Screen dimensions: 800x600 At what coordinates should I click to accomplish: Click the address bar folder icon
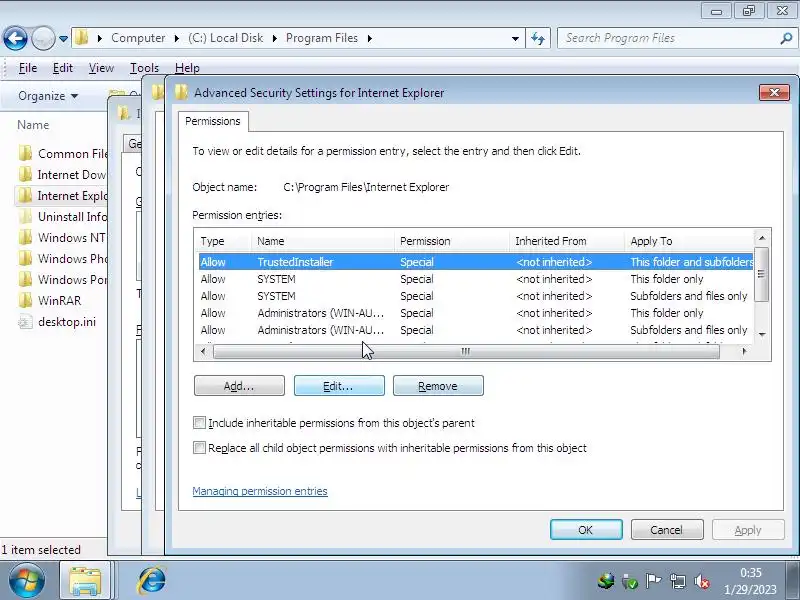pos(82,38)
